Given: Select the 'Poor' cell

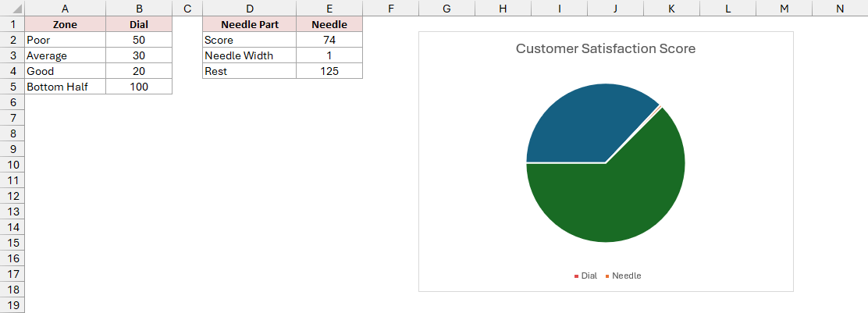Looking at the screenshot, I should 66,40.
